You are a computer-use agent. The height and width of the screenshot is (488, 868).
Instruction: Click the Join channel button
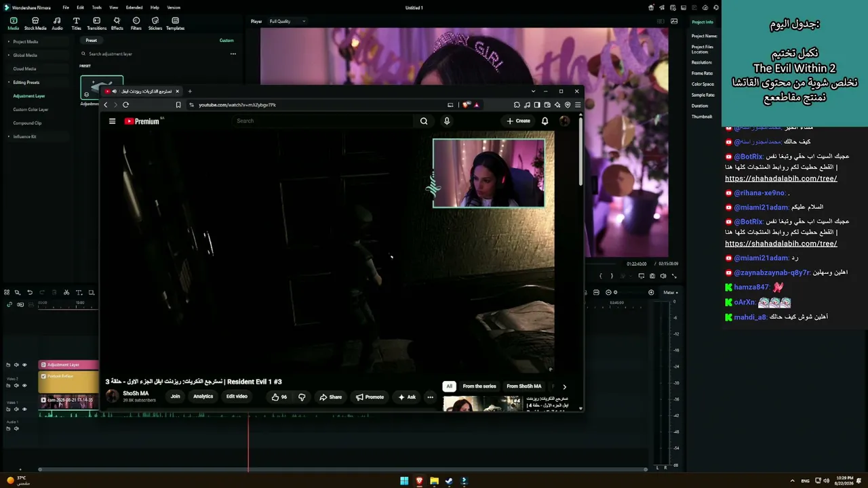(175, 396)
